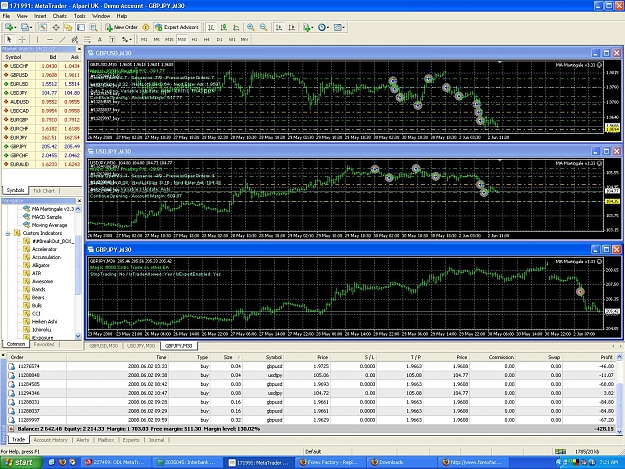Close the Market Watch panel
625x469 pixels.
click(79, 49)
